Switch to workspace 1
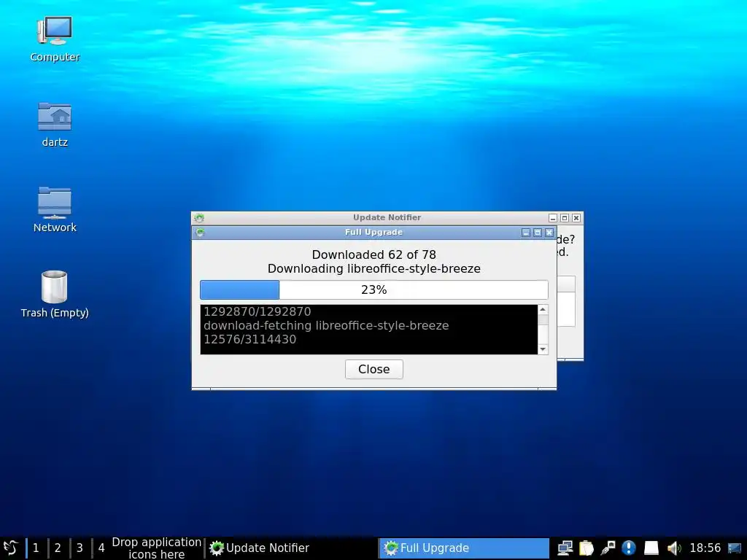This screenshot has width=747, height=560. point(36,548)
